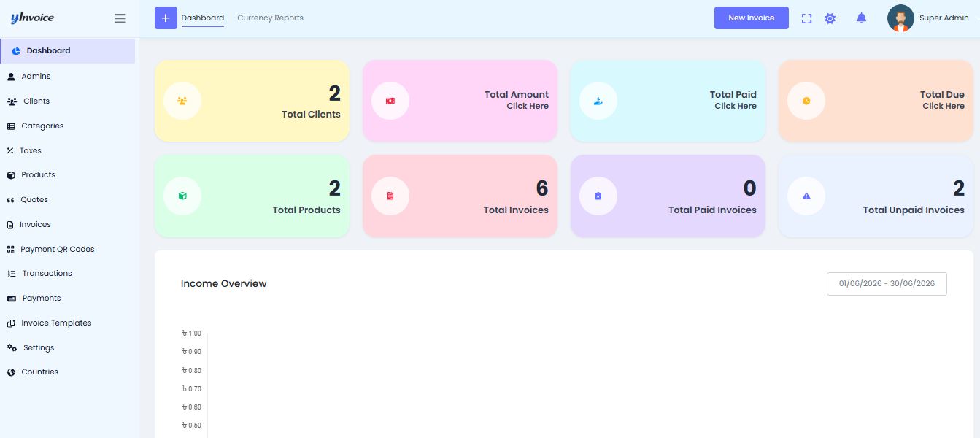Click the Quotes quotation-mark icon
This screenshot has width=980, height=438.
point(10,200)
